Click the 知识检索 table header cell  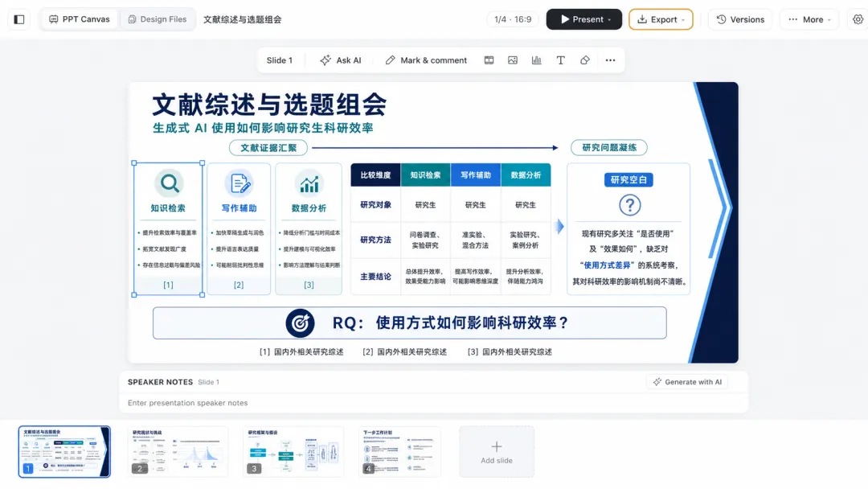[x=426, y=175]
